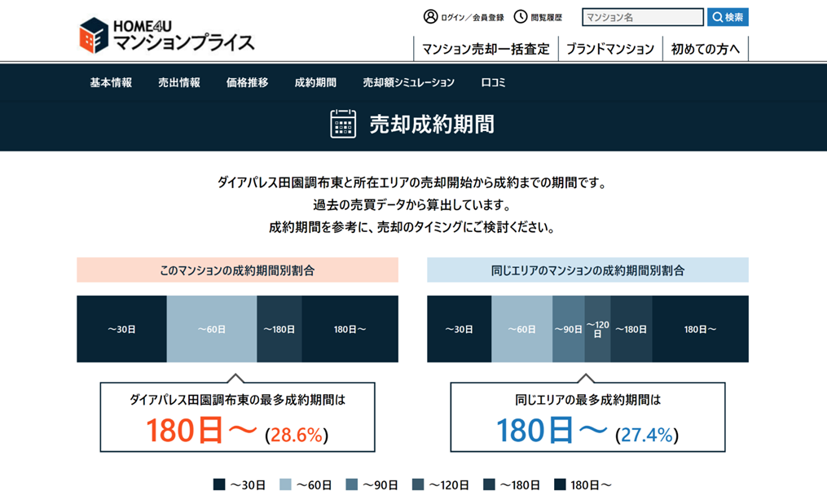Go to 価格推移 tab

(248, 83)
